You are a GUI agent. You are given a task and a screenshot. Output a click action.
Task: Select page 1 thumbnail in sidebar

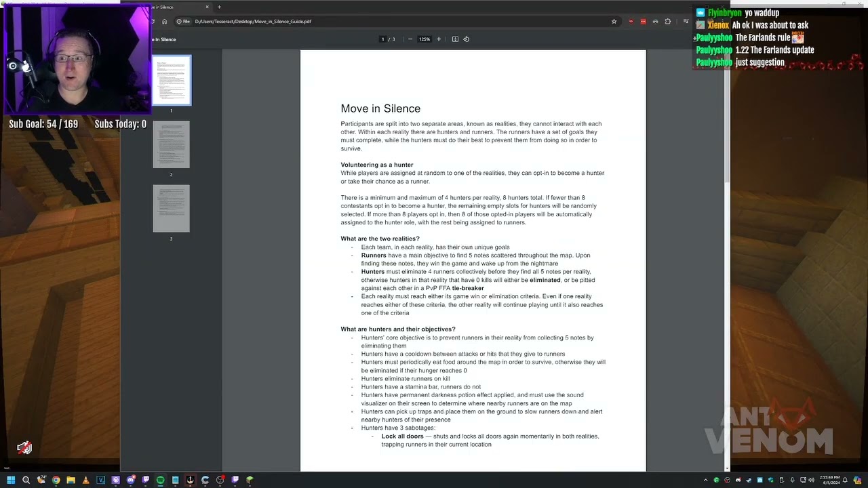[171, 81]
